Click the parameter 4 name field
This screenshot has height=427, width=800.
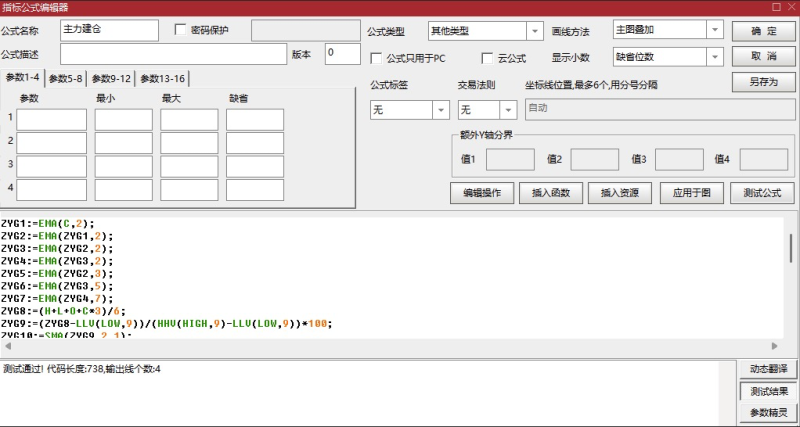click(x=52, y=190)
